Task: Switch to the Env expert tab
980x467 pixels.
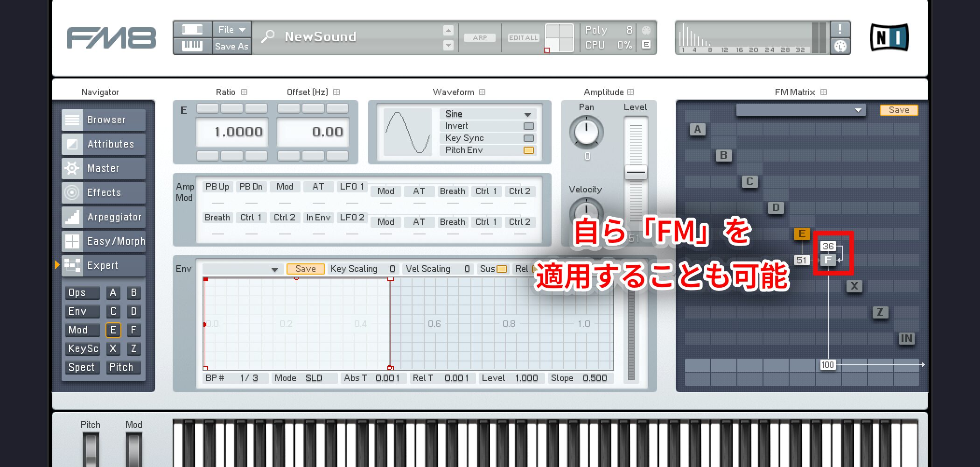Action: [83, 311]
